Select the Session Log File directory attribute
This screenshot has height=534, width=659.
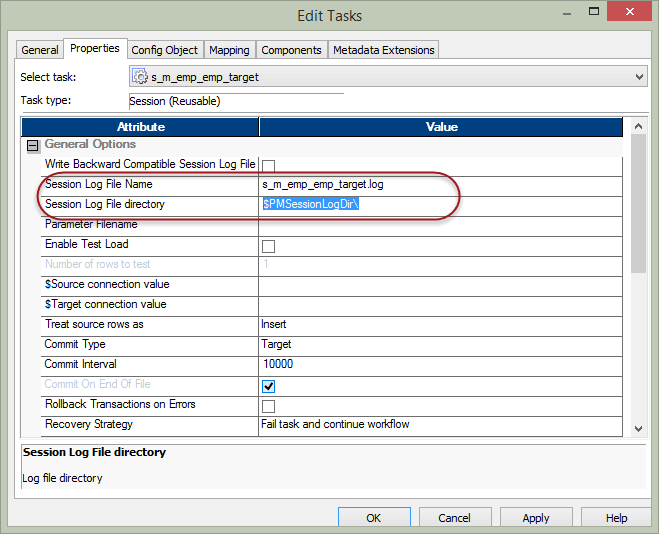(x=105, y=204)
